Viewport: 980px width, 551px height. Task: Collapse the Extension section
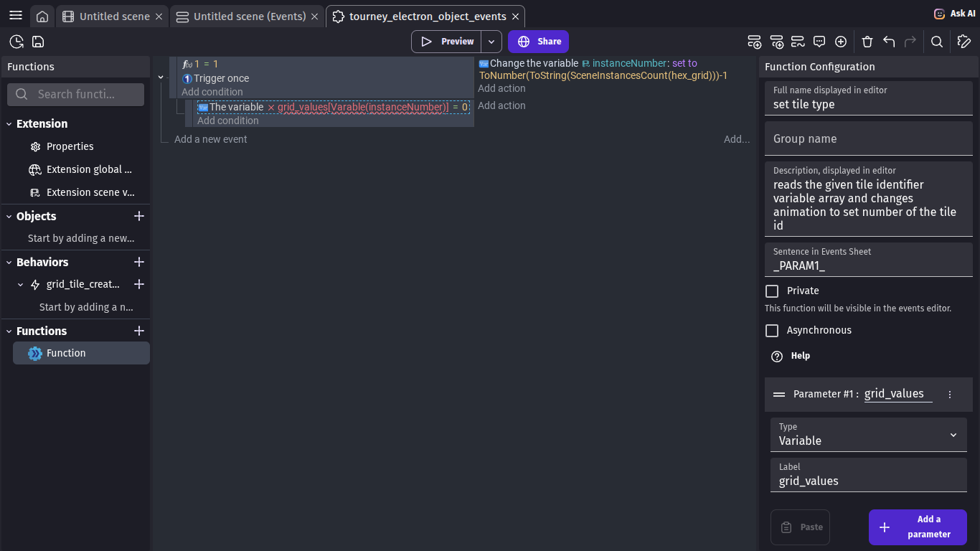[x=9, y=124]
